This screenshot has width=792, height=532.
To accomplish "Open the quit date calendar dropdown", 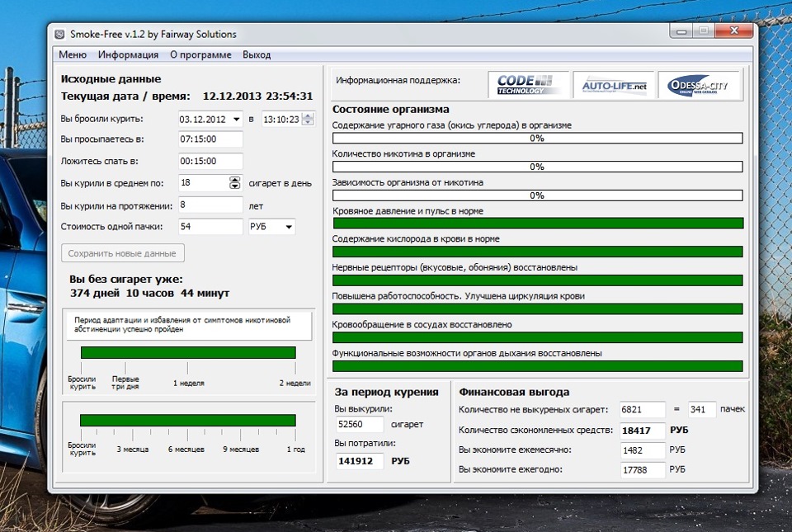I will click(236, 119).
